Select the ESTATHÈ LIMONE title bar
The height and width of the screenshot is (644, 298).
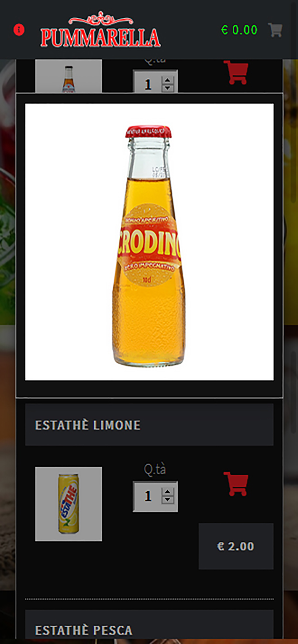coord(149,425)
